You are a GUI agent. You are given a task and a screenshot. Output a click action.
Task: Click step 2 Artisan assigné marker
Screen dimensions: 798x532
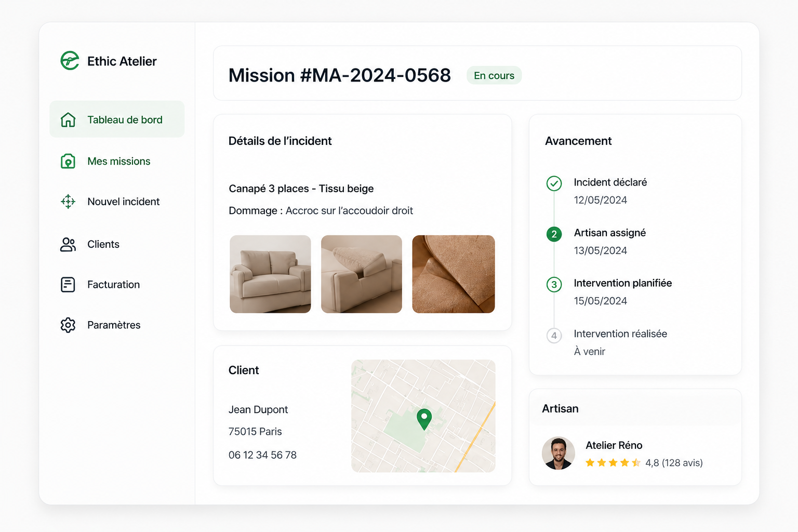coord(554,234)
